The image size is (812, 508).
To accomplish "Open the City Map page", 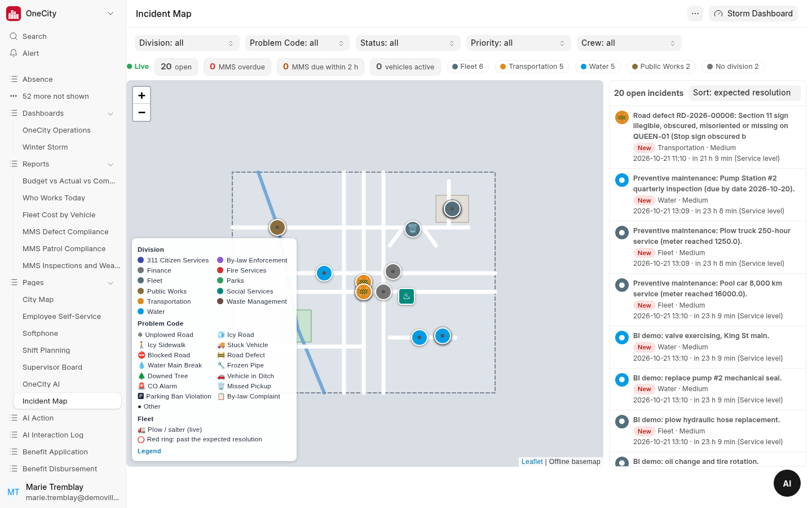I will [38, 300].
